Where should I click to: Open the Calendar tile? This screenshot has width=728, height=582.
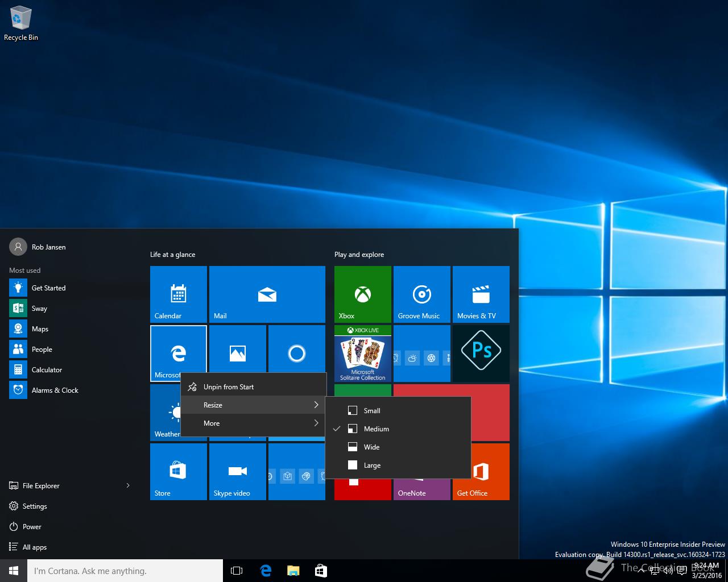(179, 294)
